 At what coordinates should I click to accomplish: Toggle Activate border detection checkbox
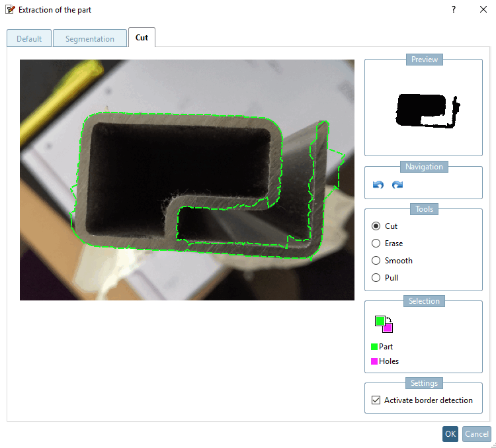(376, 400)
